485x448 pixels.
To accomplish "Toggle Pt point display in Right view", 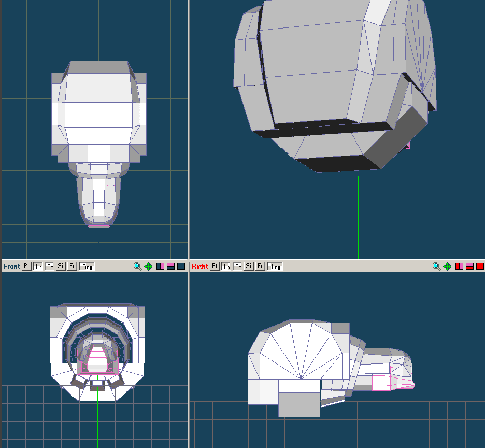I will [215, 267].
